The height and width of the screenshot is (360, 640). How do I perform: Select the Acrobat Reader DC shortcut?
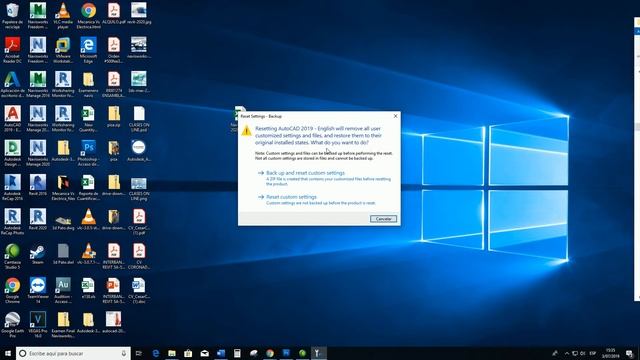[13, 50]
